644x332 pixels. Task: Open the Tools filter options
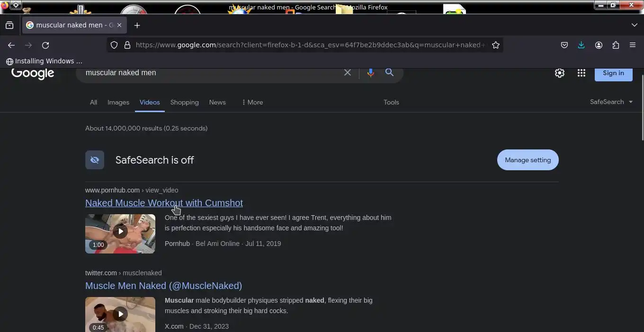pyautogui.click(x=391, y=102)
